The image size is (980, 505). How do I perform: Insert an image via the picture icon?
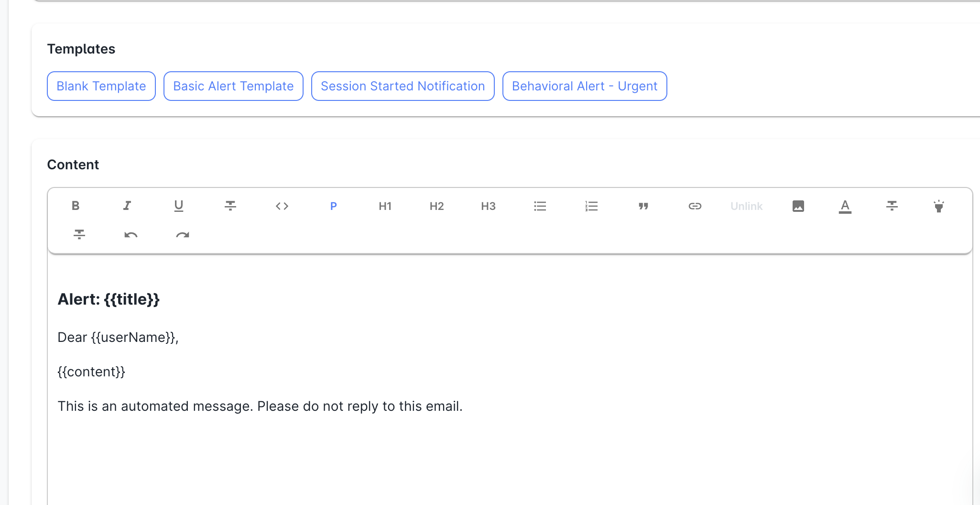coord(798,206)
